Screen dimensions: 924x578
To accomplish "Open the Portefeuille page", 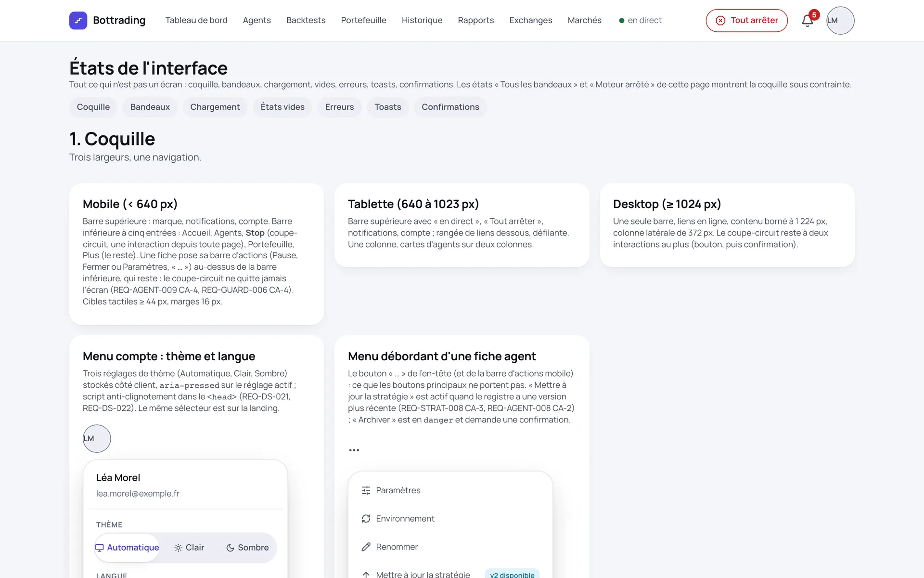I will (x=364, y=20).
